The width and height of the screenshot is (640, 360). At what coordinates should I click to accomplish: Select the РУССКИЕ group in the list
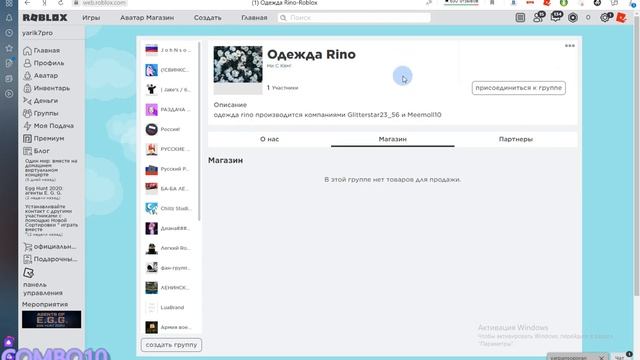pos(169,149)
